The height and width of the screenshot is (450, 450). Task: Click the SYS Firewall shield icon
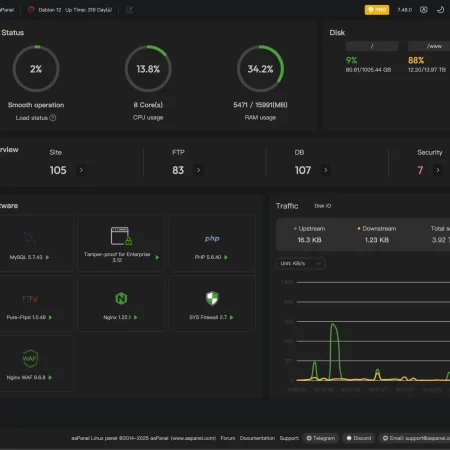coord(212,298)
